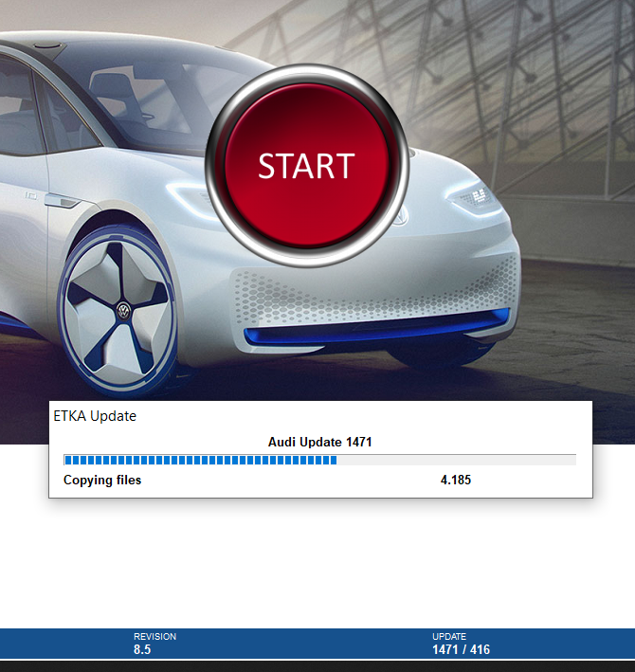The height and width of the screenshot is (672, 635).
Task: Click the Audi Update progress bar
Action: point(319,460)
